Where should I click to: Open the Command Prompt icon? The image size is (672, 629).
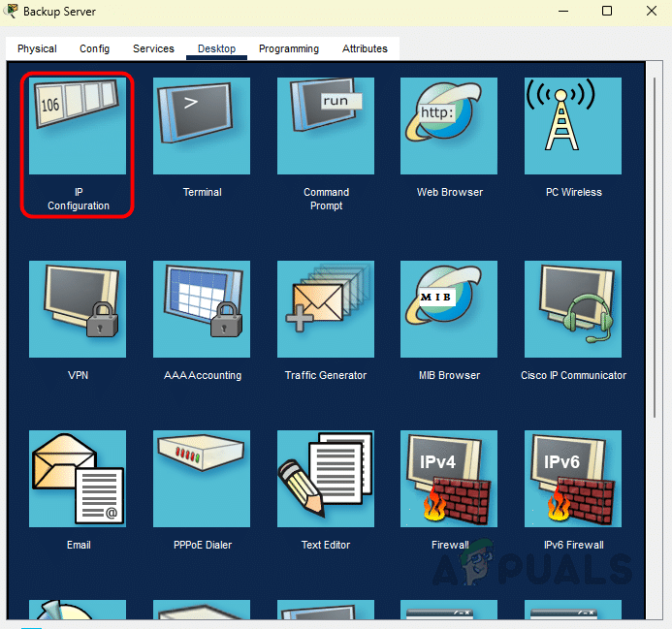tap(326, 126)
